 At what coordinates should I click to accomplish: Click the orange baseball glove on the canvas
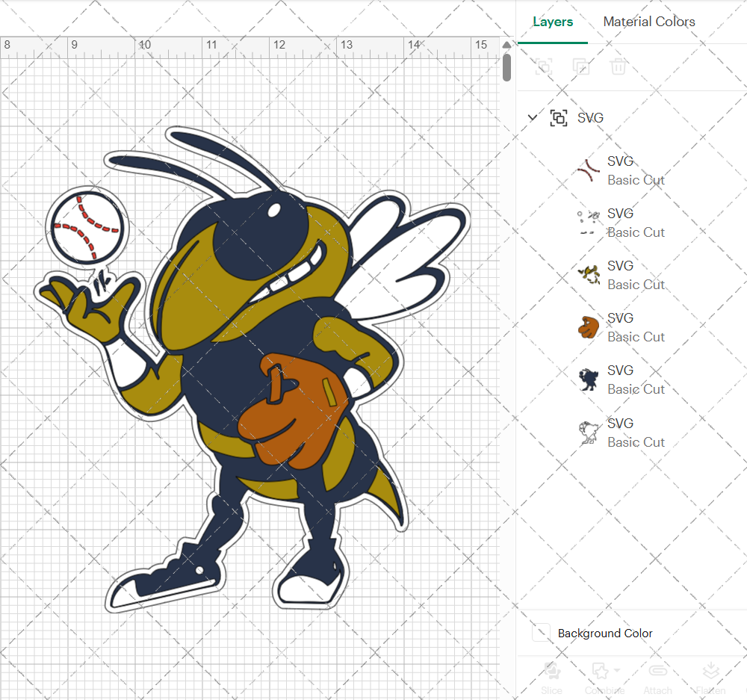click(294, 411)
